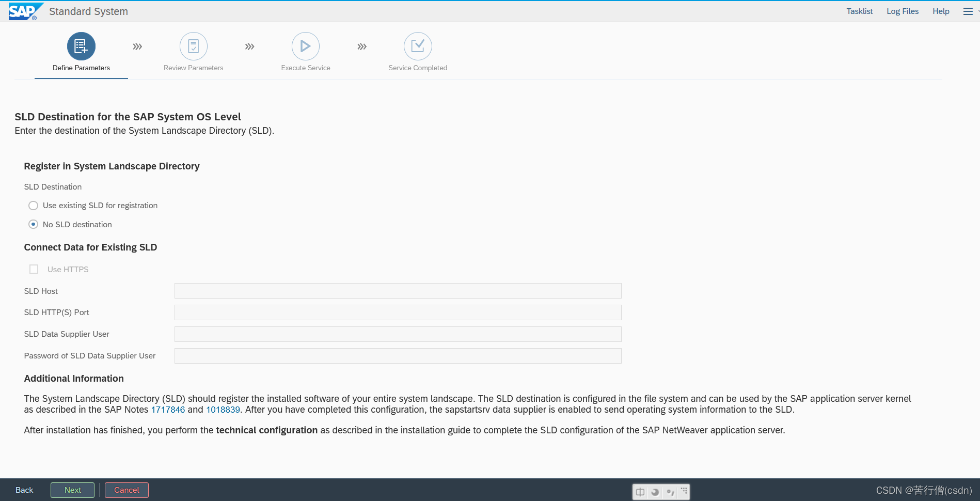
Task: Click the SAP logo
Action: (25, 11)
